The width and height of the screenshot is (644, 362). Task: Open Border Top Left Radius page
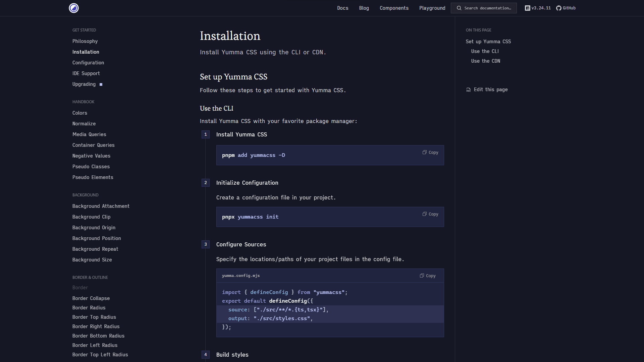click(100, 355)
